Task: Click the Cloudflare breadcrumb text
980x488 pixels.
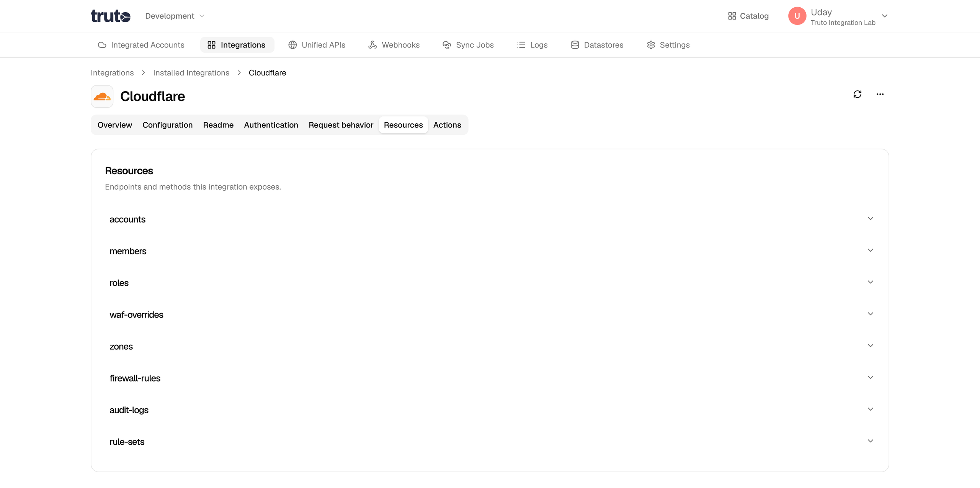Action: click(x=267, y=73)
